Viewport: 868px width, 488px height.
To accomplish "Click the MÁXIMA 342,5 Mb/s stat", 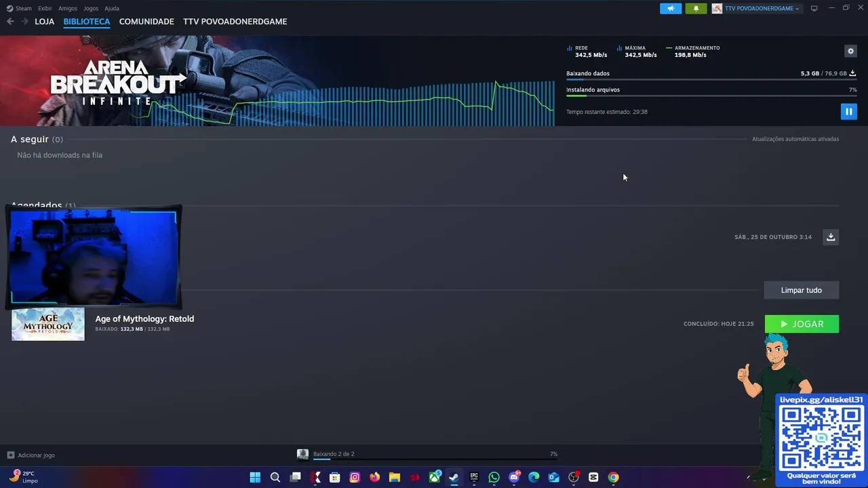I will (637, 52).
